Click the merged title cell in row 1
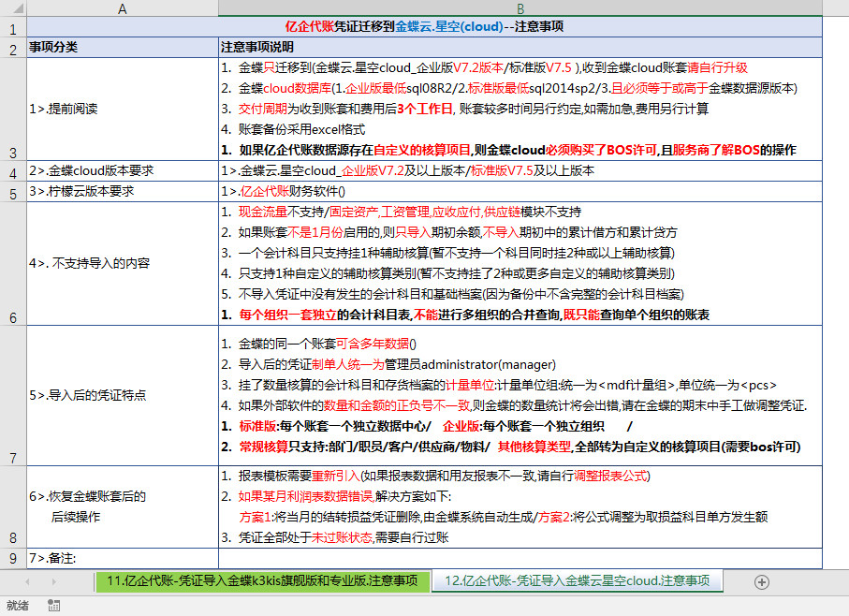The width and height of the screenshot is (849, 616). [424, 27]
